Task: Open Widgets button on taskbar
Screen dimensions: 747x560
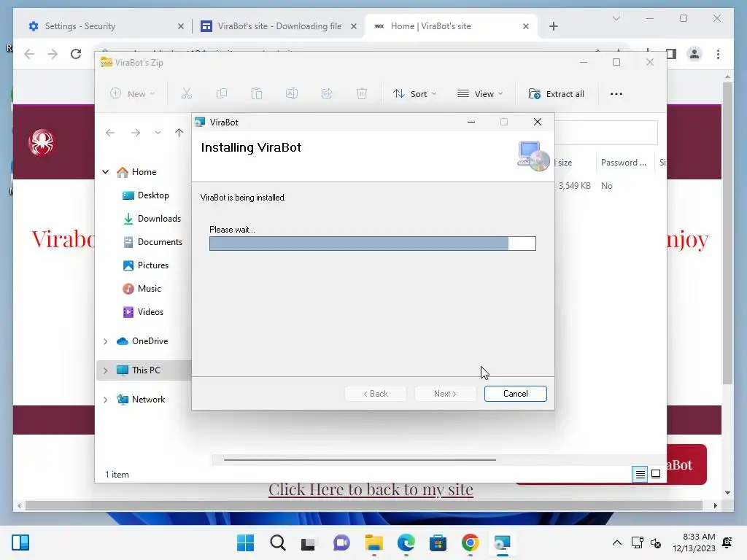Action: click(20, 542)
